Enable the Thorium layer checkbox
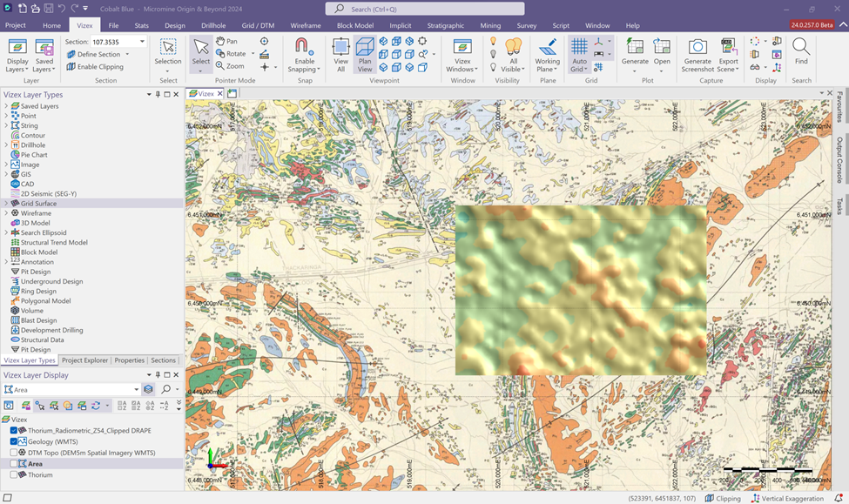The height and width of the screenshot is (504, 849). (x=14, y=475)
